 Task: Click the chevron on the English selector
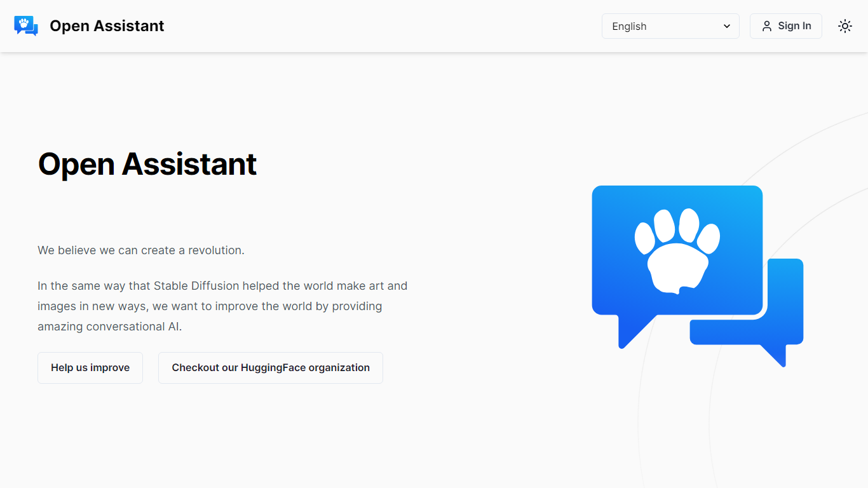(726, 26)
